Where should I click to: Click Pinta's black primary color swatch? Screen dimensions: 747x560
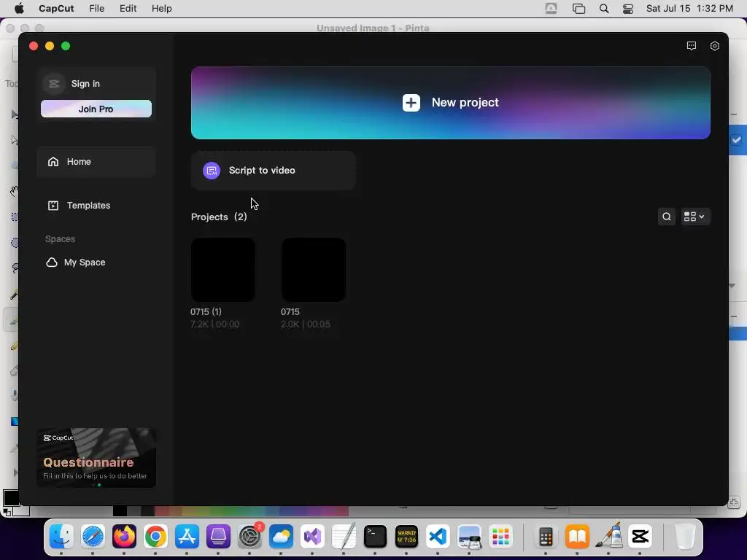[x=10, y=498]
